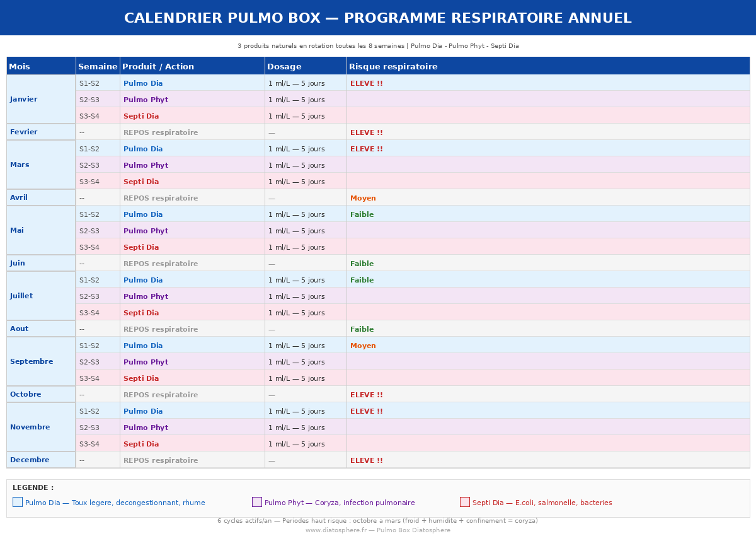Select the Janvier month cell
Screen dimensions: 756x536
point(41,99)
